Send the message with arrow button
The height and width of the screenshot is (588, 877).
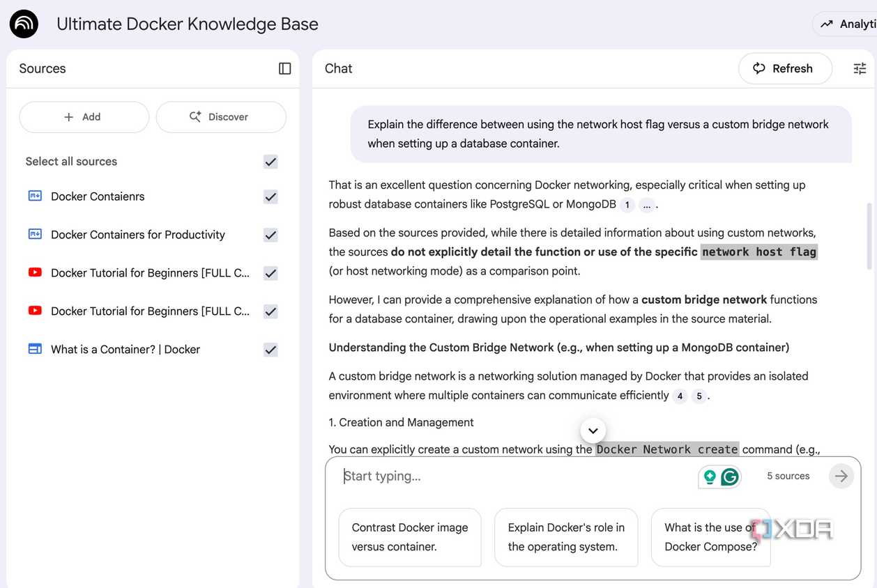[x=841, y=476]
